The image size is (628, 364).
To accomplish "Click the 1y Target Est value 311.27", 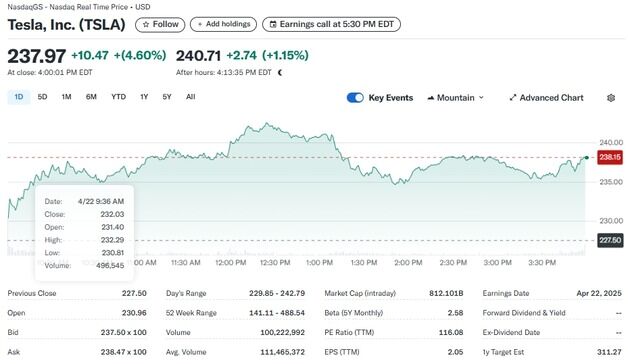I will 609,352.
